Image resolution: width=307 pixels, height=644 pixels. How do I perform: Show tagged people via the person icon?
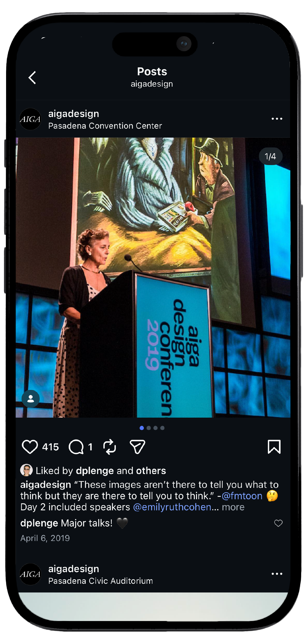coord(30,399)
